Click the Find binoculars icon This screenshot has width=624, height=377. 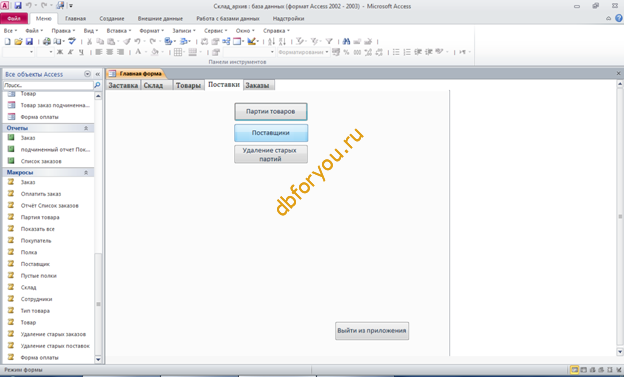[346, 41]
